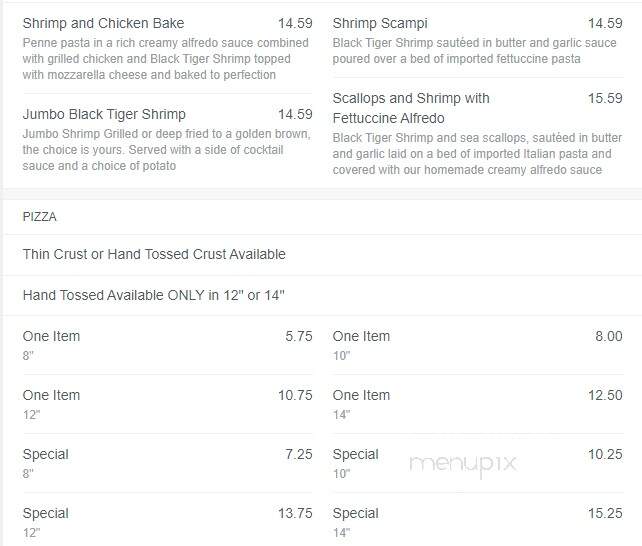Click the 5.75 price of 8" One Item
The image size is (642, 546).
coord(298,336)
